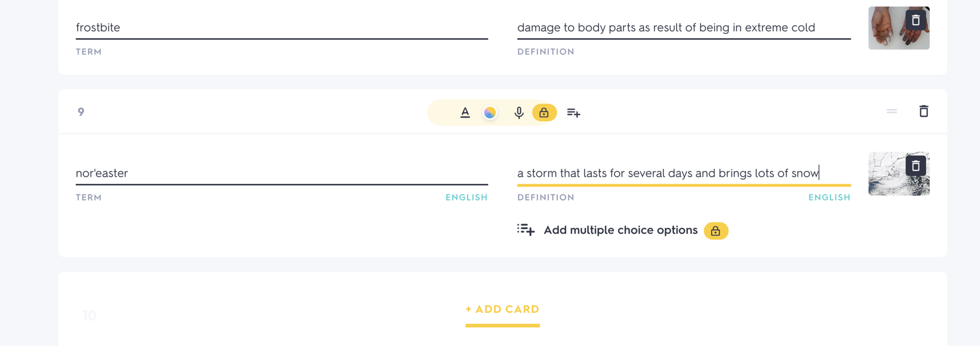Click the yellow lock icon in the card toolbar
The height and width of the screenshot is (346, 980).
[544, 112]
